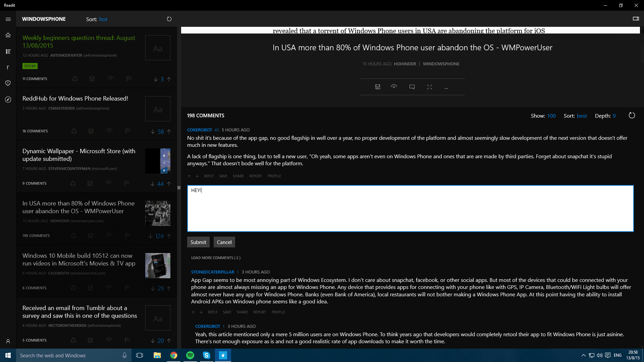Image resolution: width=644 pixels, height=362 pixels.
Task: Report the Dynamic Wallpaper post with flag
Action: click(126, 183)
